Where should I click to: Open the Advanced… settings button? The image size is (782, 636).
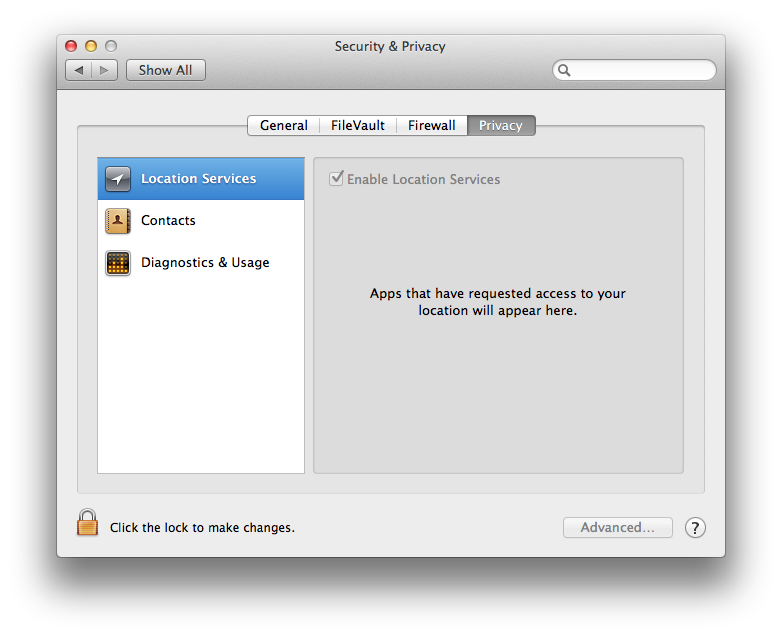pyautogui.click(x=617, y=527)
